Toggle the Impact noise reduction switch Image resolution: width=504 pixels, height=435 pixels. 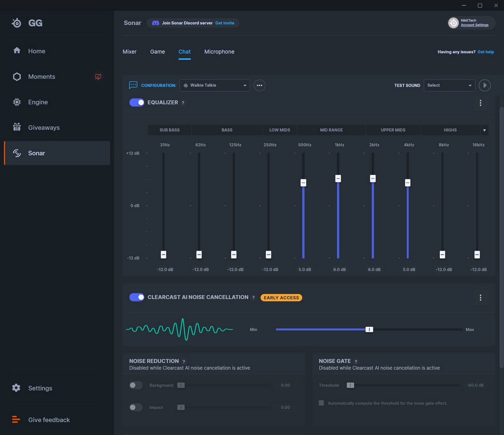[x=136, y=407]
